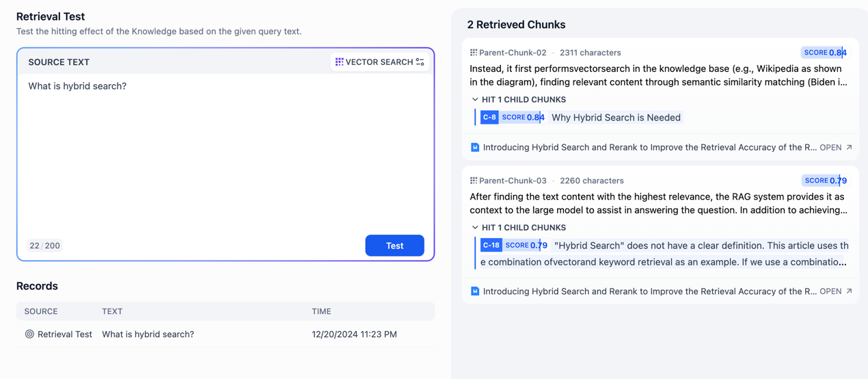Collapse child chunks under Parent-Chunk-02
The height and width of the screenshot is (379, 868).
475,100
